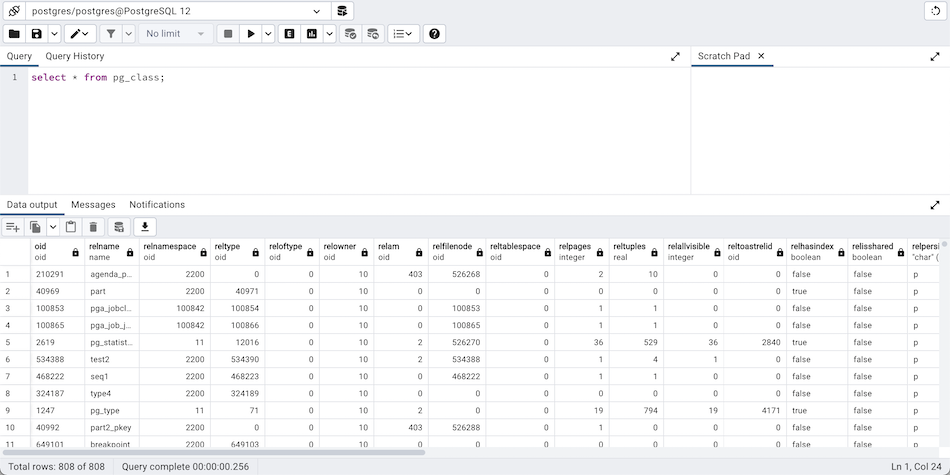Click the relpages column lock icon

(599, 252)
